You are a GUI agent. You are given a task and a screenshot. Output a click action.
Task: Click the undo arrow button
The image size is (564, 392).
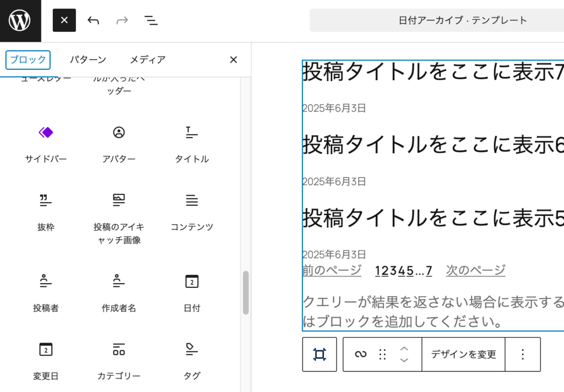(93, 20)
